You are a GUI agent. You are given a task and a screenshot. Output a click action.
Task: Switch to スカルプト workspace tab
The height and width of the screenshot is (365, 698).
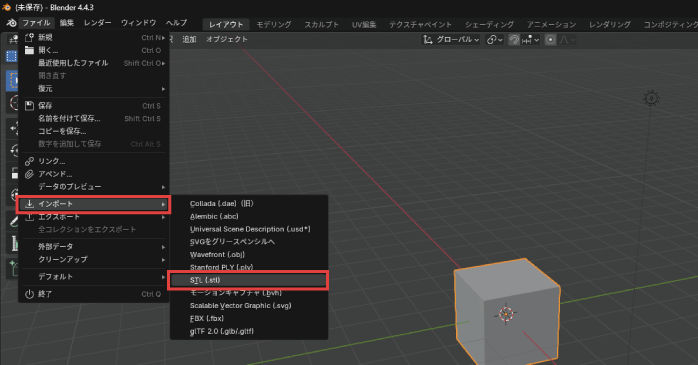321,24
